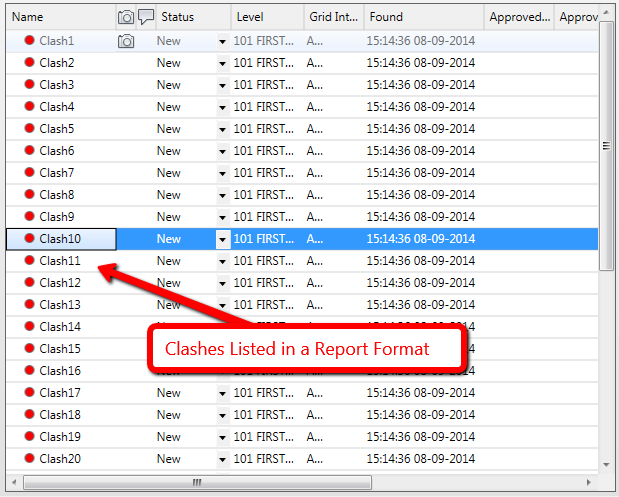This screenshot has height=497, width=619.
Task: Click the comment bubble column header
Action: (146, 17)
